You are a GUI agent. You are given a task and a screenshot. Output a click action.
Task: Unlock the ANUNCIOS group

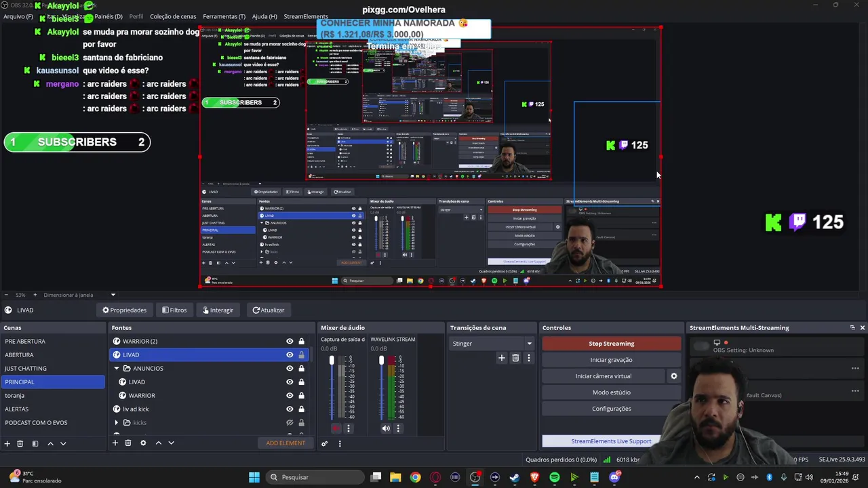[301, 369]
